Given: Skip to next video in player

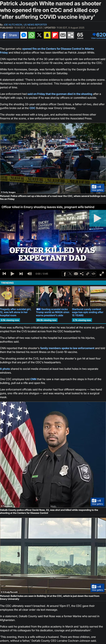Looking at the screenshot, I should click(x=21, y=274).
